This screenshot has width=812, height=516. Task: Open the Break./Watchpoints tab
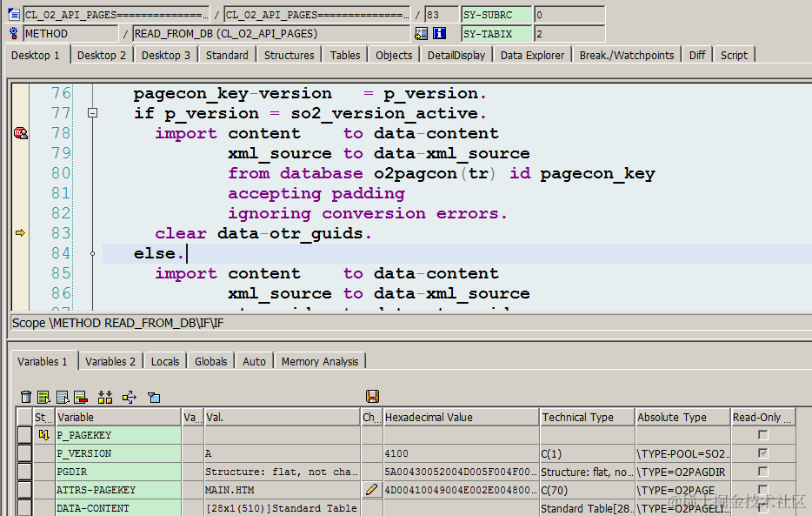627,56
